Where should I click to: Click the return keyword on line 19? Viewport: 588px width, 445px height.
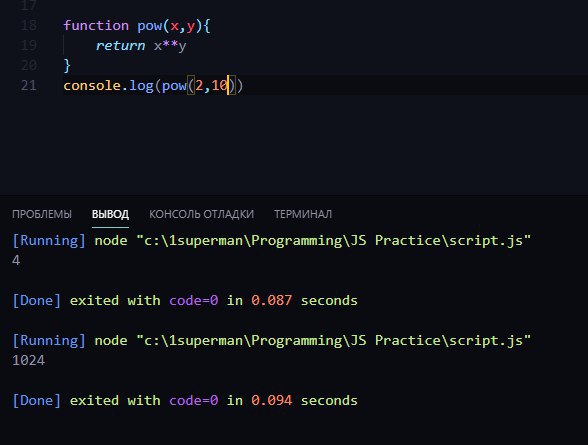click(120, 46)
